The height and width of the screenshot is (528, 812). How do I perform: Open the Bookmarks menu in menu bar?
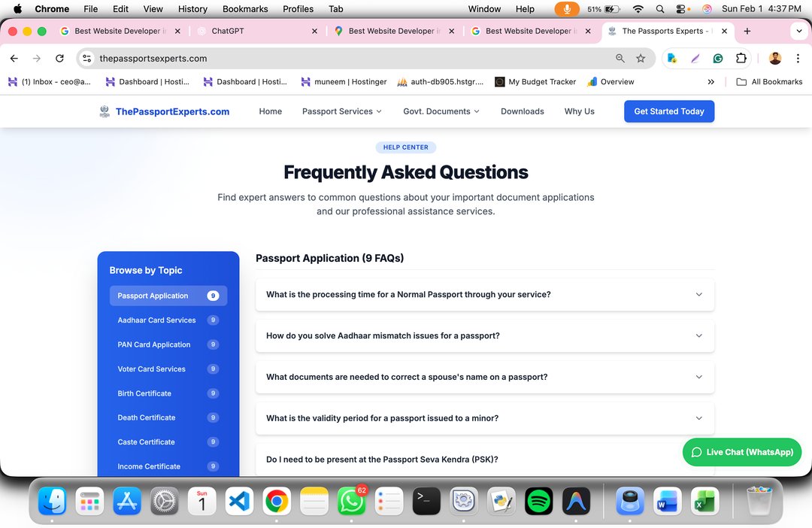pyautogui.click(x=245, y=9)
